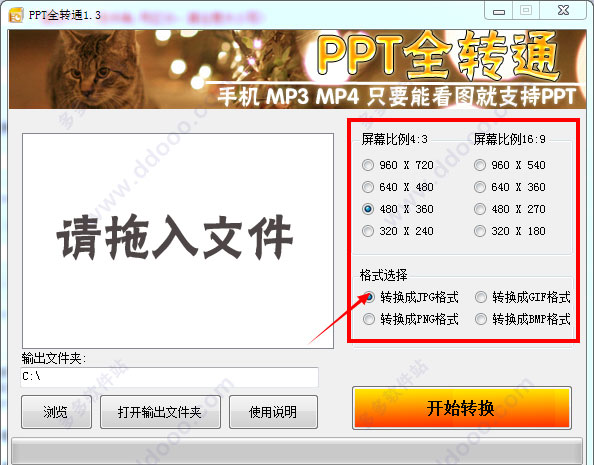The height and width of the screenshot is (465, 594).
Task: Click the output folder path field C:\
Action: tap(169, 377)
